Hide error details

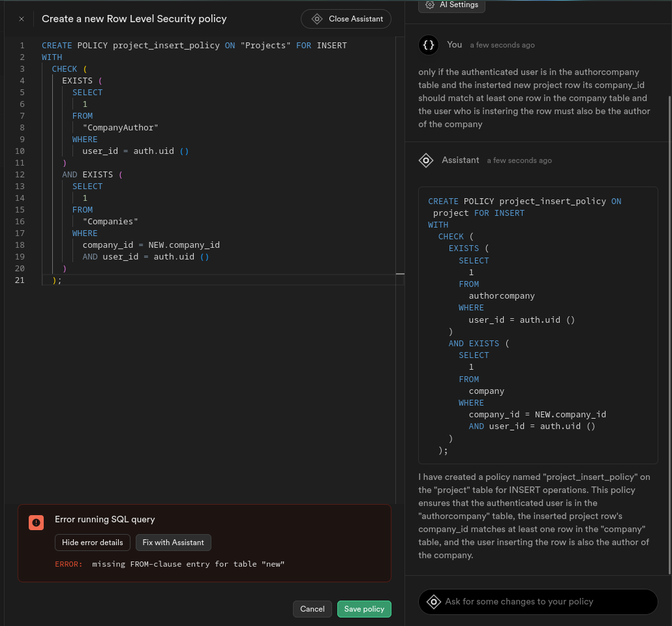point(93,543)
